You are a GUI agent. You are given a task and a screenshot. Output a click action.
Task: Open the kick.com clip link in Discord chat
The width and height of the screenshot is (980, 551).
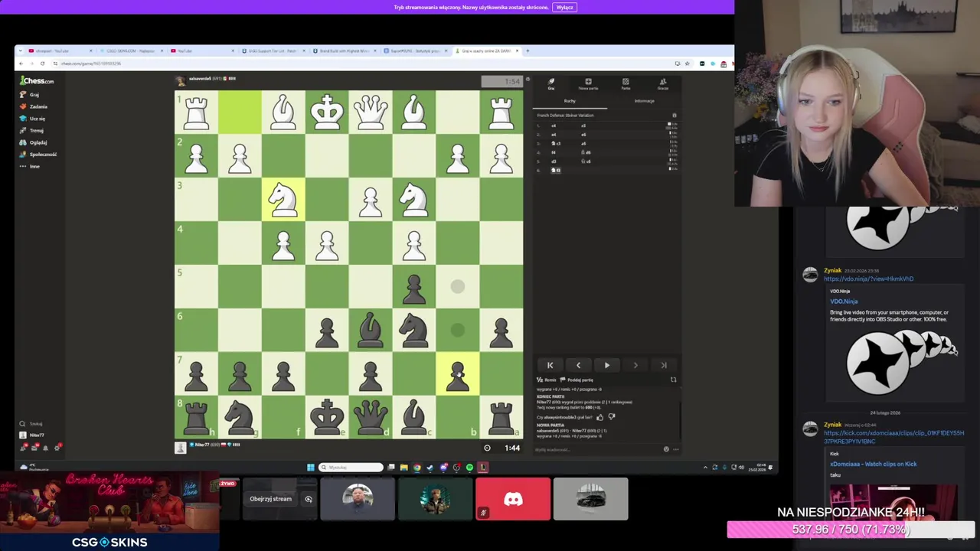coord(893,437)
